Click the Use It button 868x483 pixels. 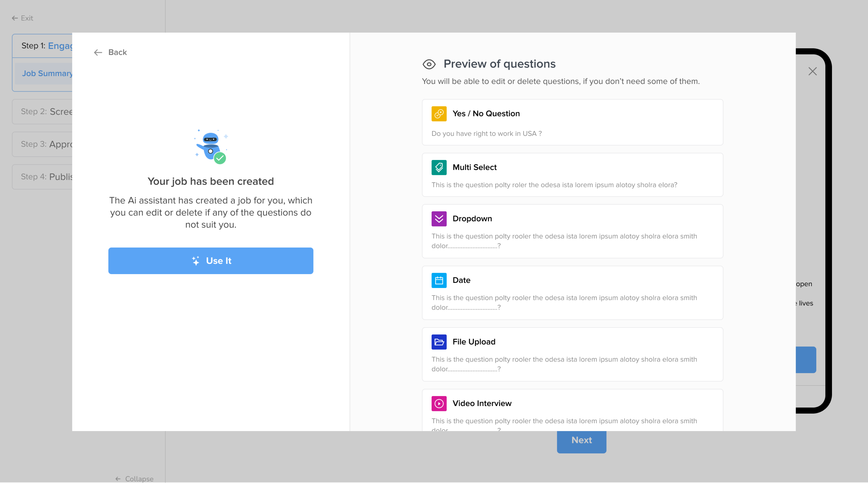pos(211,260)
